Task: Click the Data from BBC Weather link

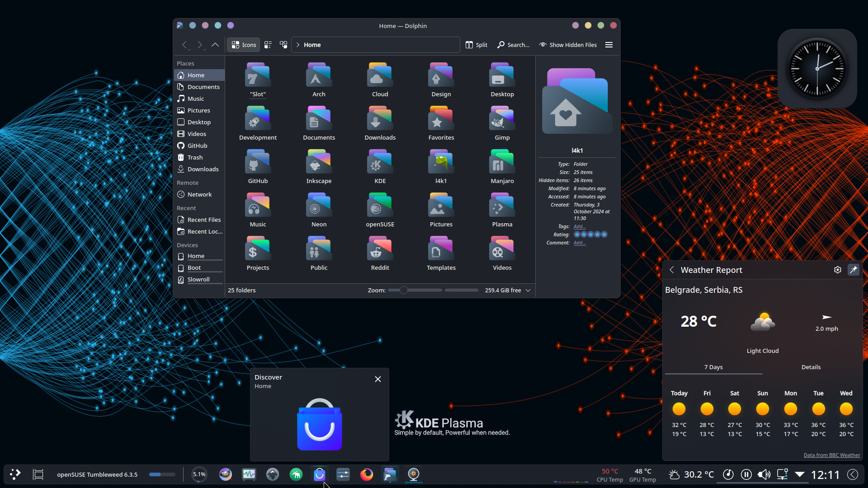Action: tap(832, 455)
